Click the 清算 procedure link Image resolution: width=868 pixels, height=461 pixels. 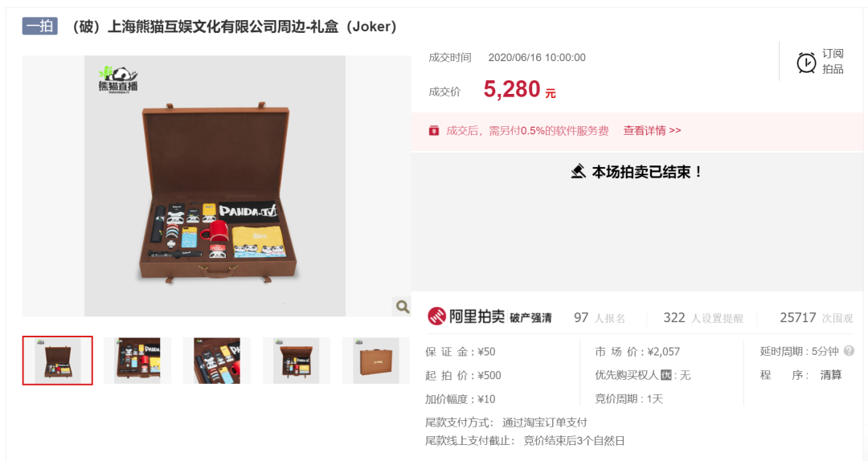tap(831, 375)
